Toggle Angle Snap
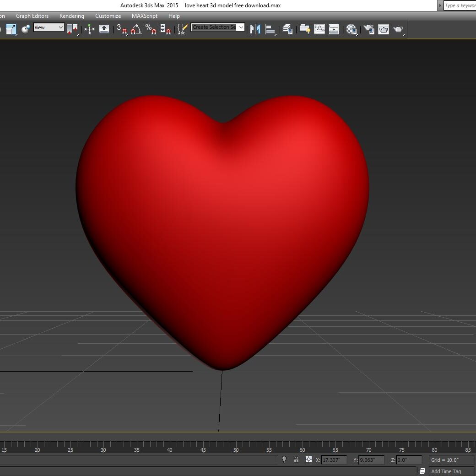 tap(136, 29)
